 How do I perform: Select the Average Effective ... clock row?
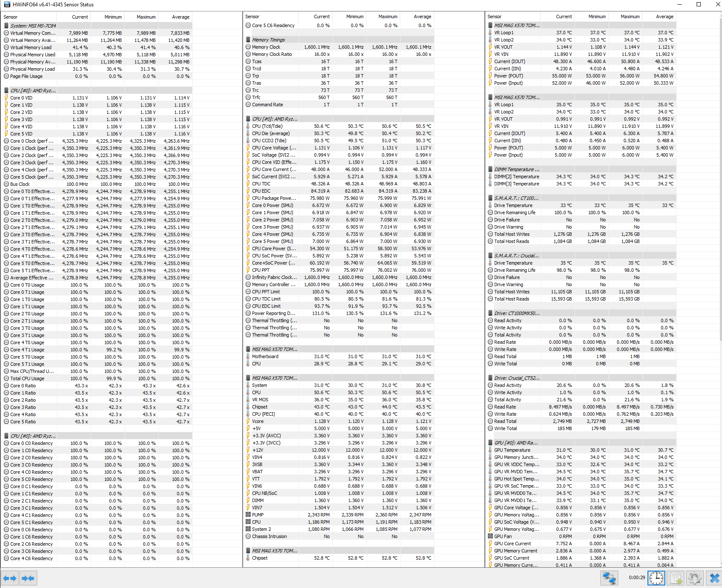[x=97, y=278]
